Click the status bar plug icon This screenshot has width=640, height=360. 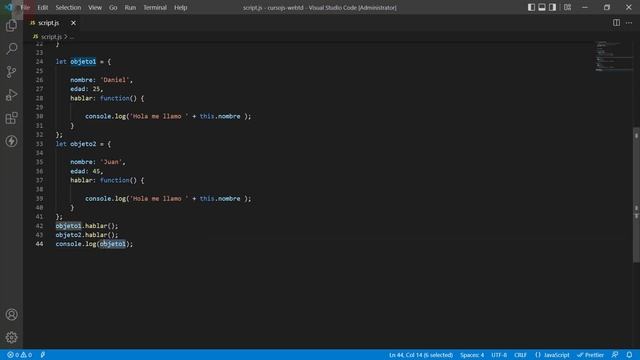tap(43, 355)
